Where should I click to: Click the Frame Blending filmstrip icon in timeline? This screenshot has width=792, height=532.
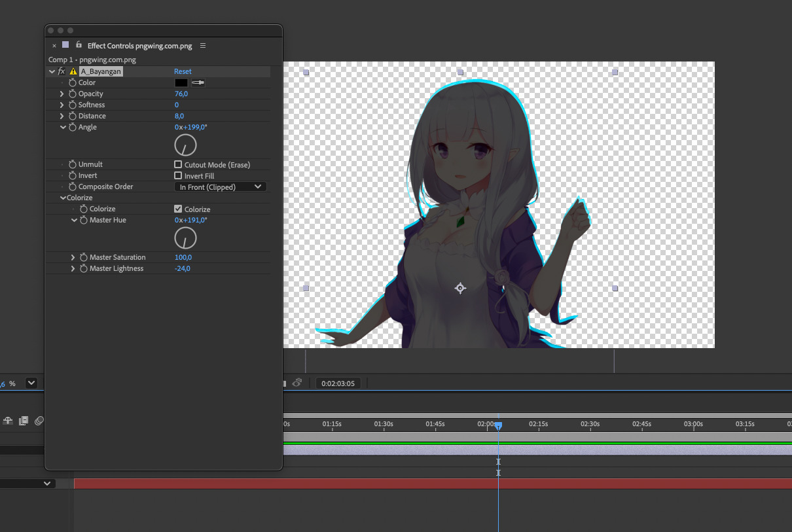point(24,421)
